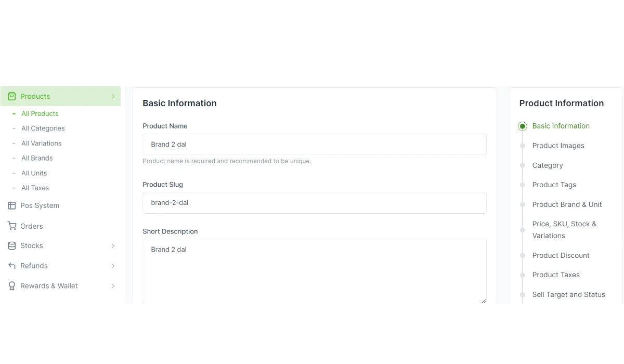This screenshot has height=364, width=624.
Task: Collapse the Products section chevron
Action: (x=113, y=96)
